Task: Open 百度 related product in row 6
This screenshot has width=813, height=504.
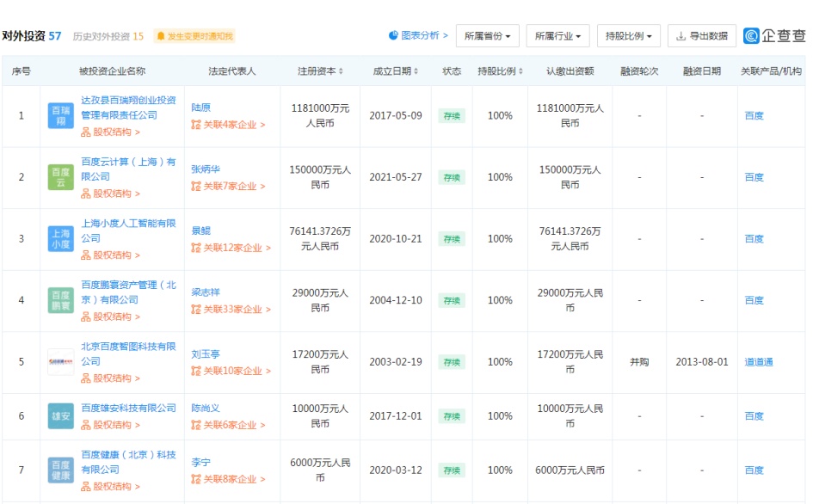Action: [x=754, y=416]
